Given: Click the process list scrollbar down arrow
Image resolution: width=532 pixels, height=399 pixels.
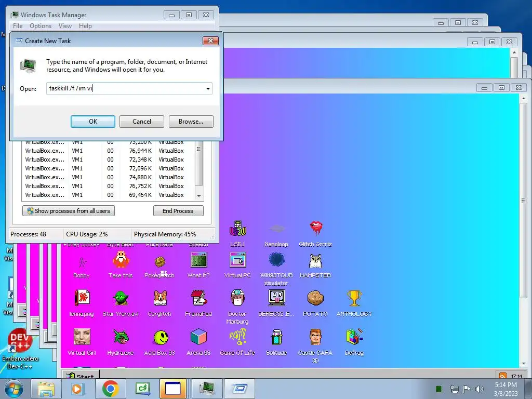Looking at the screenshot, I should pos(199,196).
